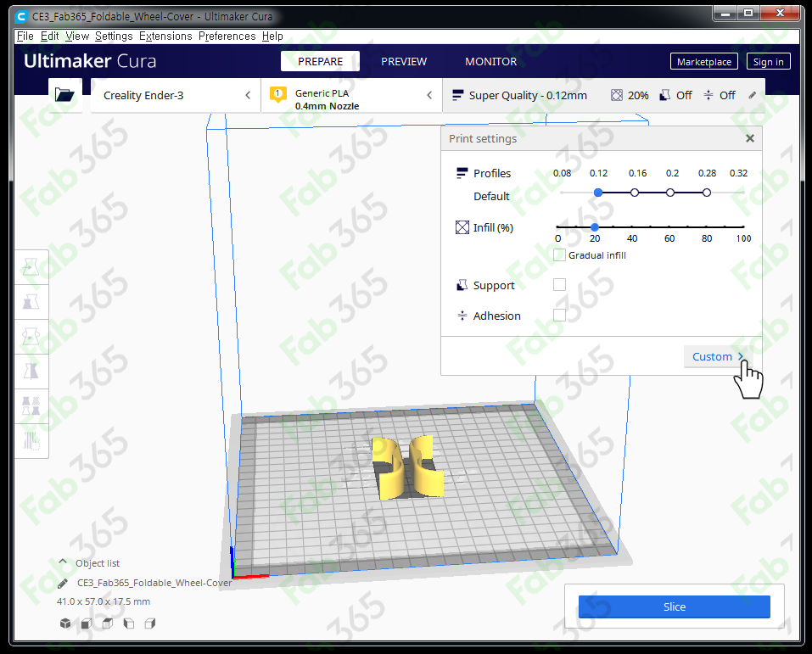
Task: Open the Settings menu
Action: (114, 36)
